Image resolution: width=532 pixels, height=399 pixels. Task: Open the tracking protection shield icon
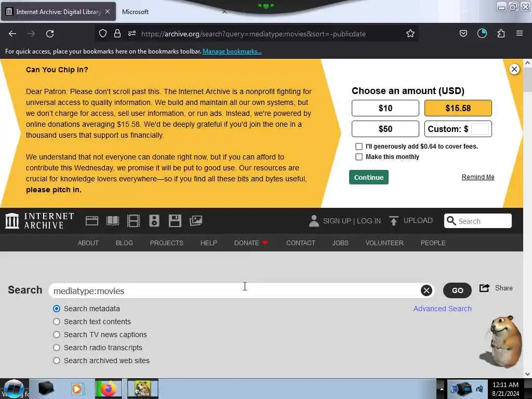click(103, 33)
